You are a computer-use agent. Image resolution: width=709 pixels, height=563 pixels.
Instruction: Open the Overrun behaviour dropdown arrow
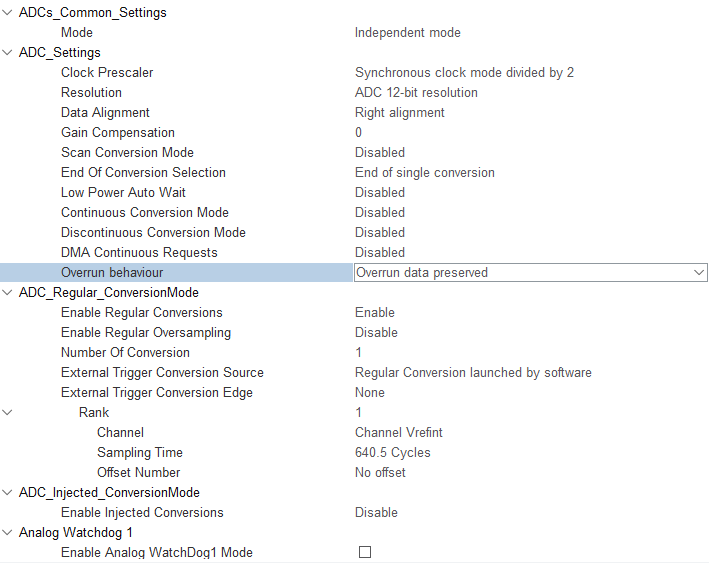699,273
